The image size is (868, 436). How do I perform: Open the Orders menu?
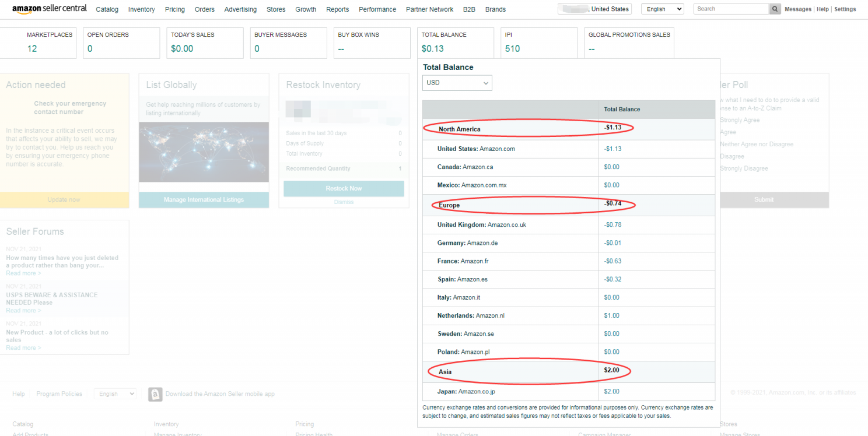point(205,9)
